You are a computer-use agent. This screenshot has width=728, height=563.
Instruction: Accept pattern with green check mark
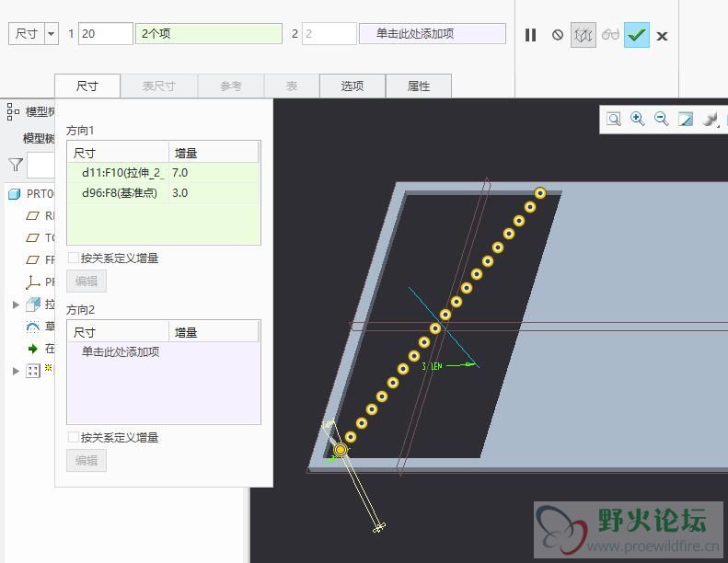(x=637, y=35)
